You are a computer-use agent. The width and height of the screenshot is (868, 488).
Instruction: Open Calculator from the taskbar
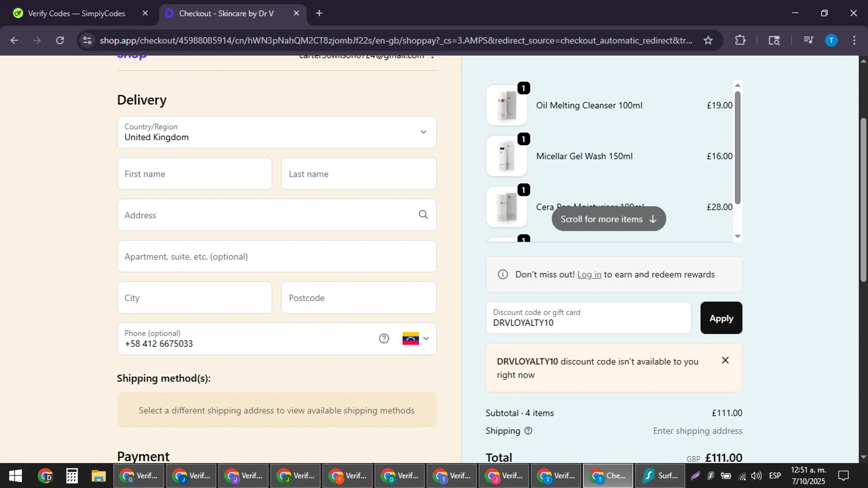(72, 476)
